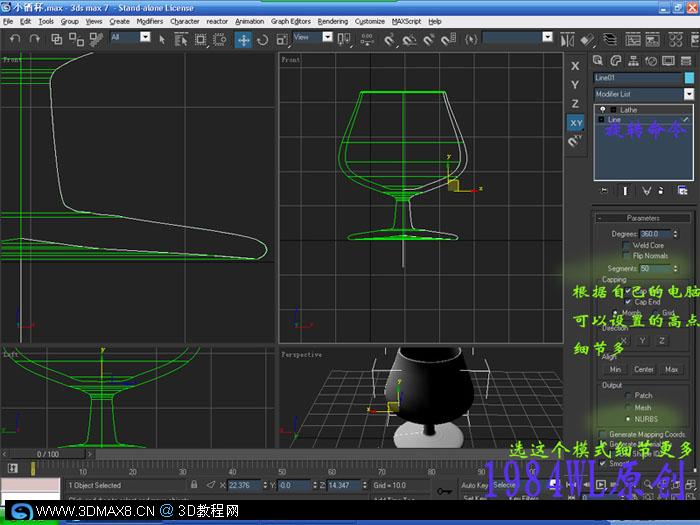Open the Customize menu

pos(370,21)
